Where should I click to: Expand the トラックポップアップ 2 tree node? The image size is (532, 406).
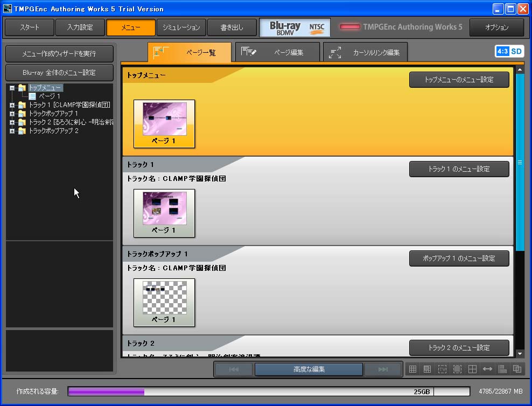pyautogui.click(x=12, y=131)
